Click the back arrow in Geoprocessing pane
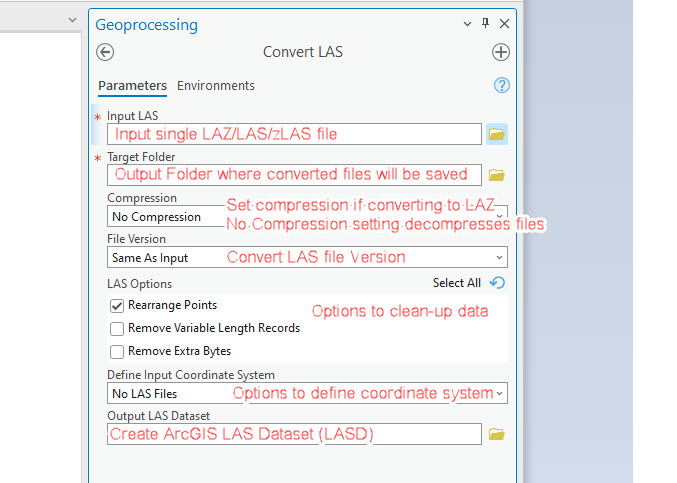The height and width of the screenshot is (483, 677). click(105, 52)
